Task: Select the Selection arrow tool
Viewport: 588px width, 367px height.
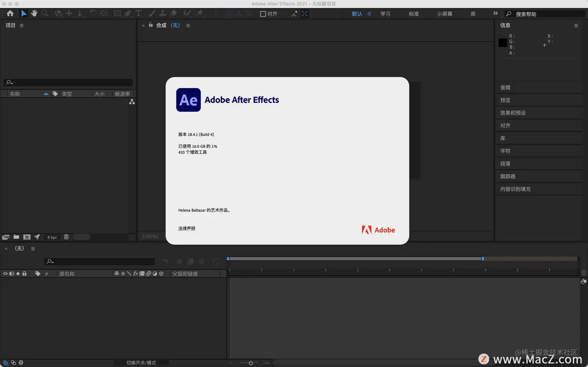Action: point(24,14)
